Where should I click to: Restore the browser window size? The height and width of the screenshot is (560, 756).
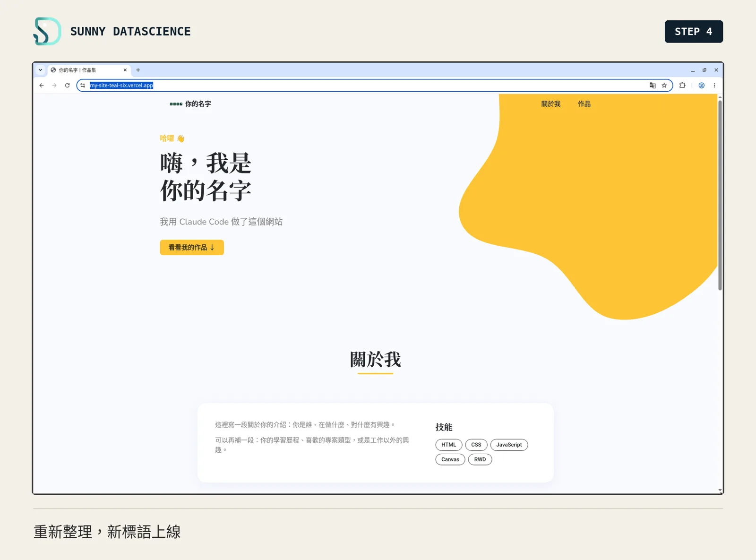pyautogui.click(x=704, y=70)
